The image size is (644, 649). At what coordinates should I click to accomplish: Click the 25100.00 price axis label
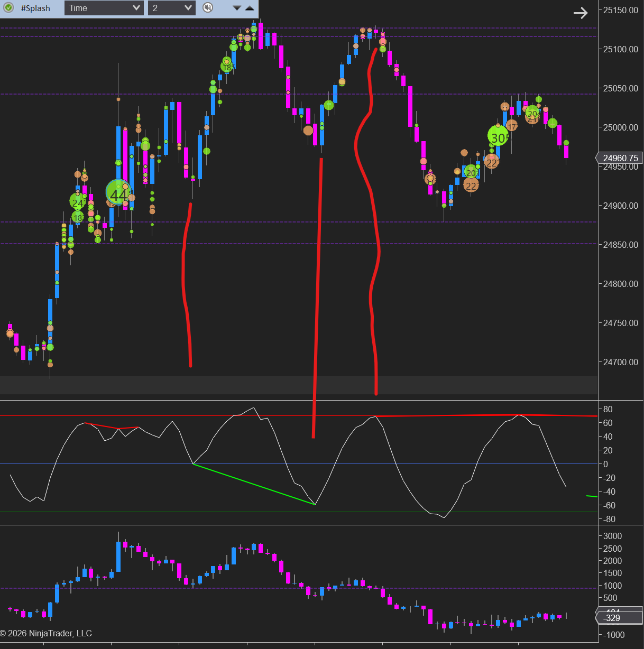pos(620,49)
